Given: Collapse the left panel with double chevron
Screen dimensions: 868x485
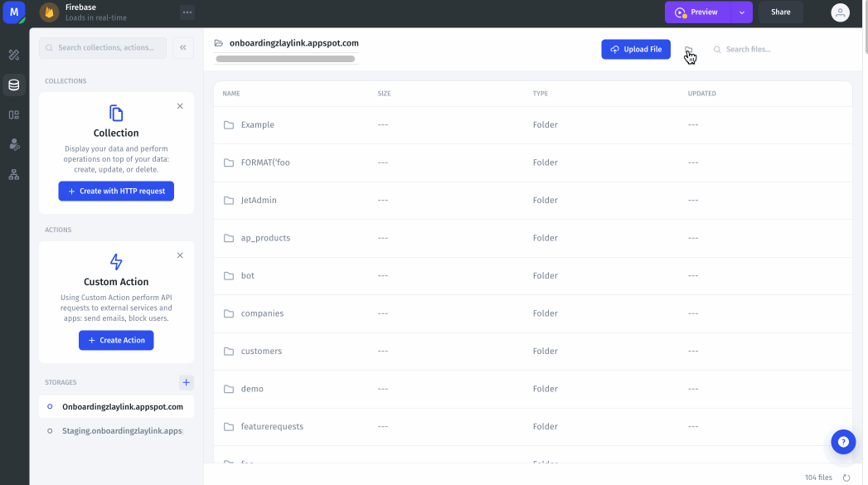Looking at the screenshot, I should [182, 48].
